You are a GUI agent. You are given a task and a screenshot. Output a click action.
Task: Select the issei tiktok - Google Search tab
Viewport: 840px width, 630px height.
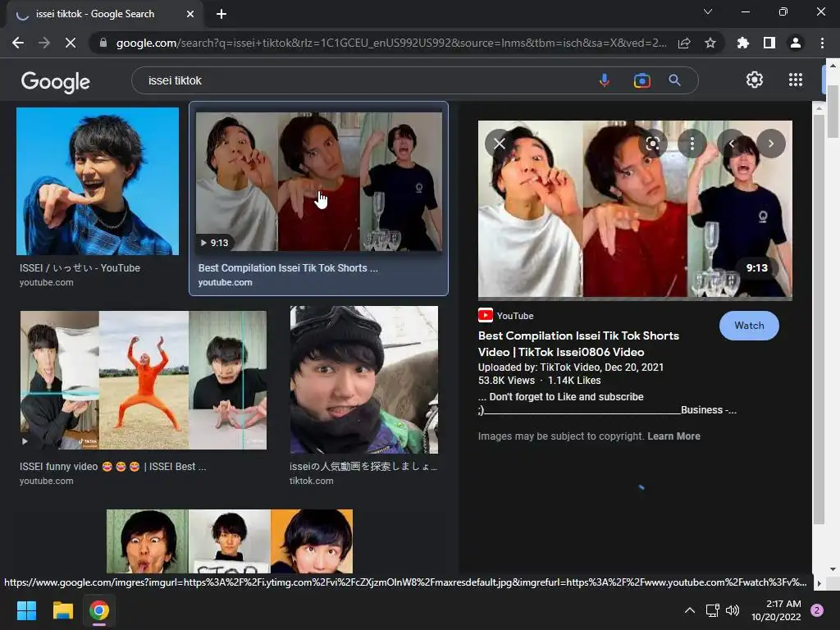tap(104, 15)
